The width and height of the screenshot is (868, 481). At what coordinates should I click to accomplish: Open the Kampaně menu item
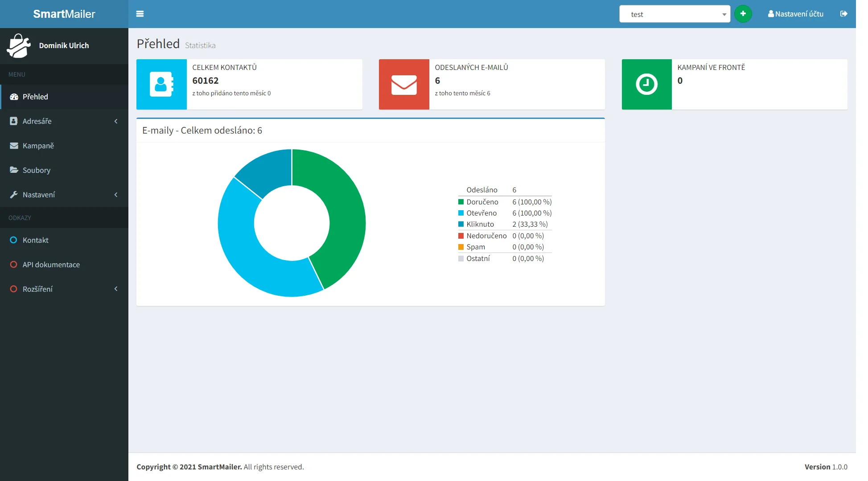tap(38, 146)
